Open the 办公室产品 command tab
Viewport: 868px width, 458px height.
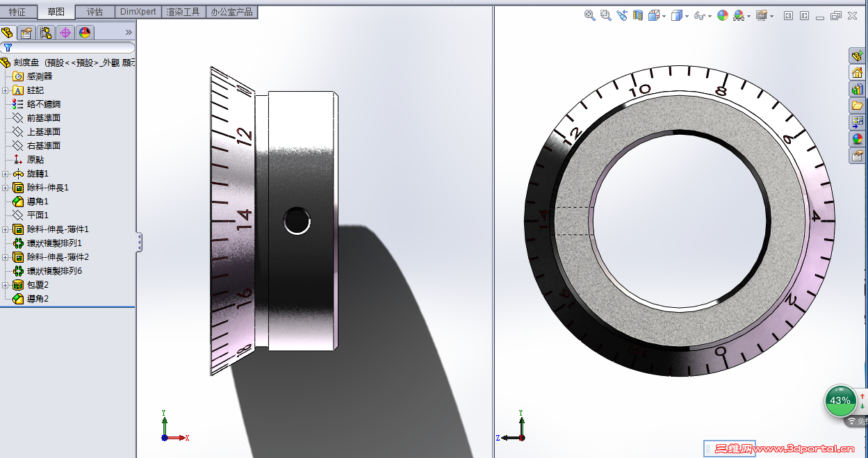point(232,12)
